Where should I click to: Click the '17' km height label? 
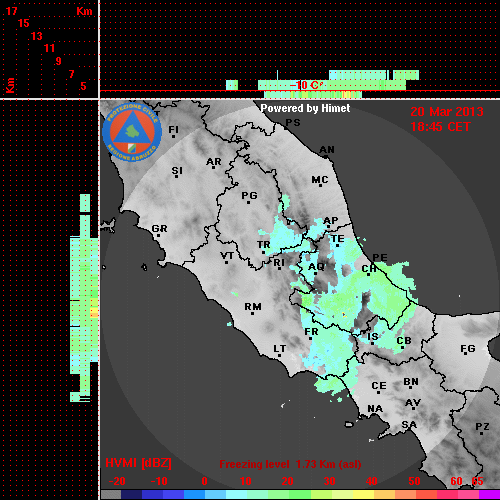pos(11,11)
